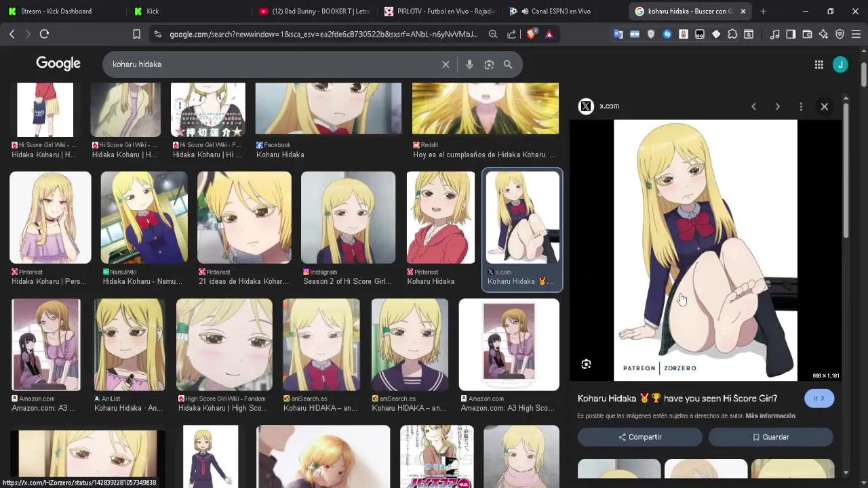Open Brave VPN shield icon
Screen dimensions: 868x488
click(840, 34)
